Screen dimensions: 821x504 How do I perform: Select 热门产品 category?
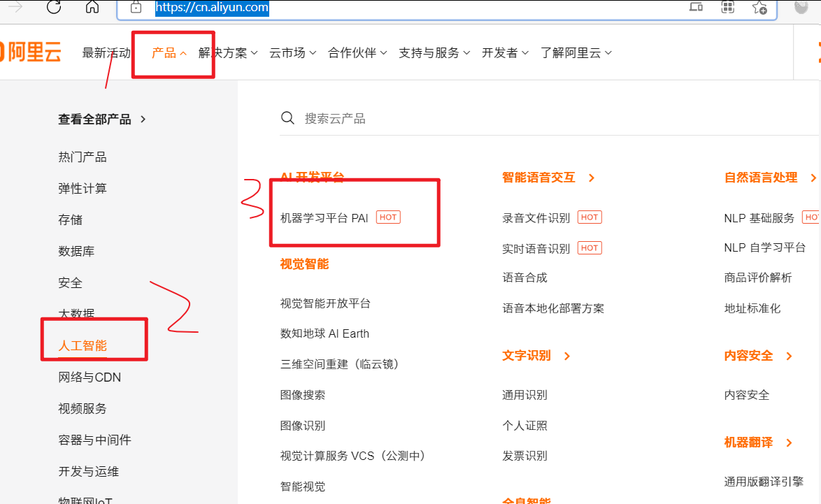83,157
